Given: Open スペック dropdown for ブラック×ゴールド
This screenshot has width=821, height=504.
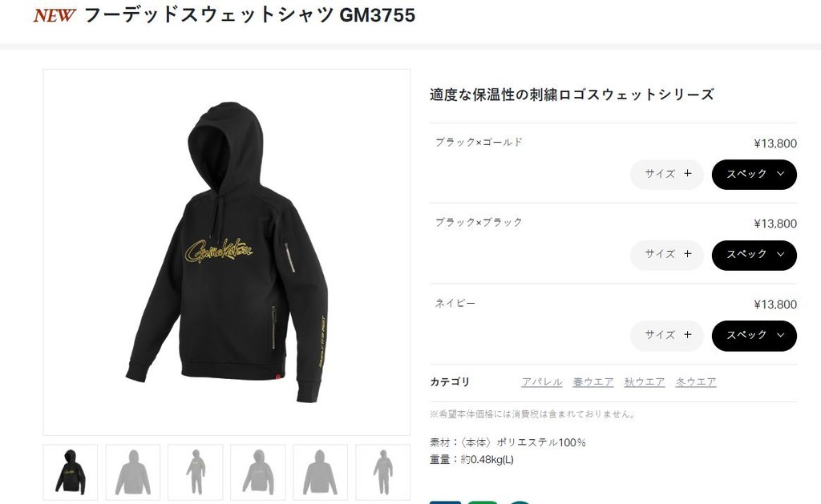Looking at the screenshot, I should tap(754, 175).
